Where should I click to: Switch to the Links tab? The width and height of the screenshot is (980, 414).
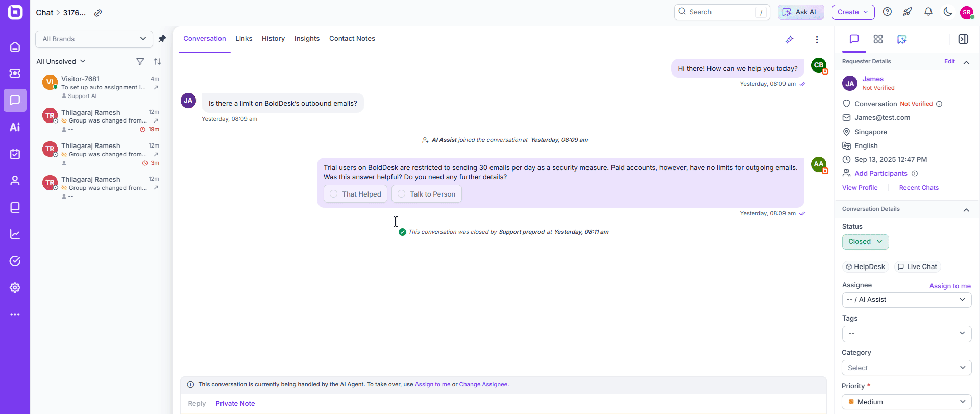[243, 39]
